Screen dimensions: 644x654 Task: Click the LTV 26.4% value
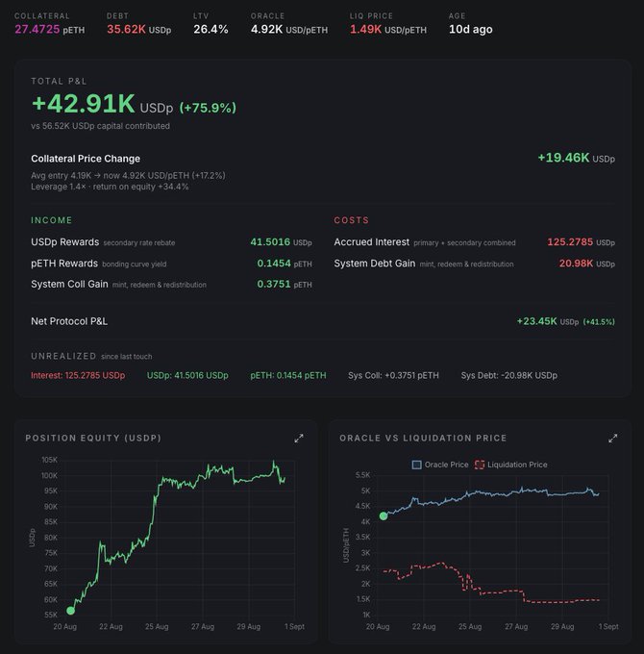click(x=211, y=30)
